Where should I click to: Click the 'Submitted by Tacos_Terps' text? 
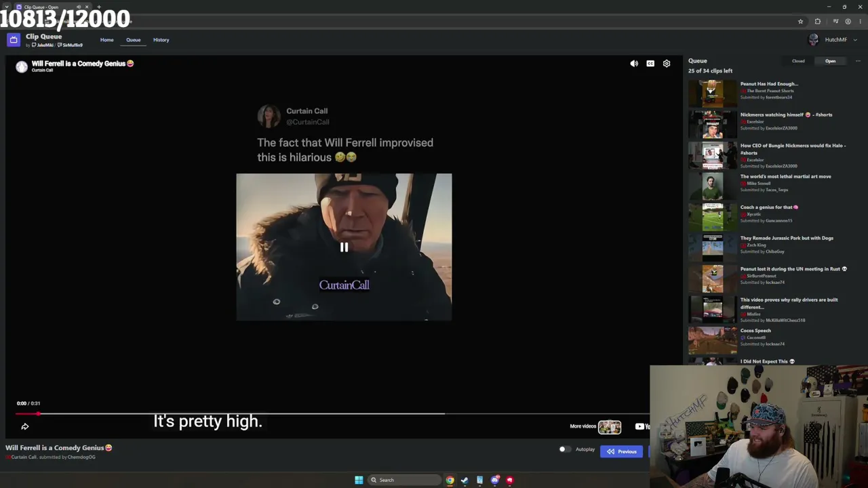pos(763,190)
